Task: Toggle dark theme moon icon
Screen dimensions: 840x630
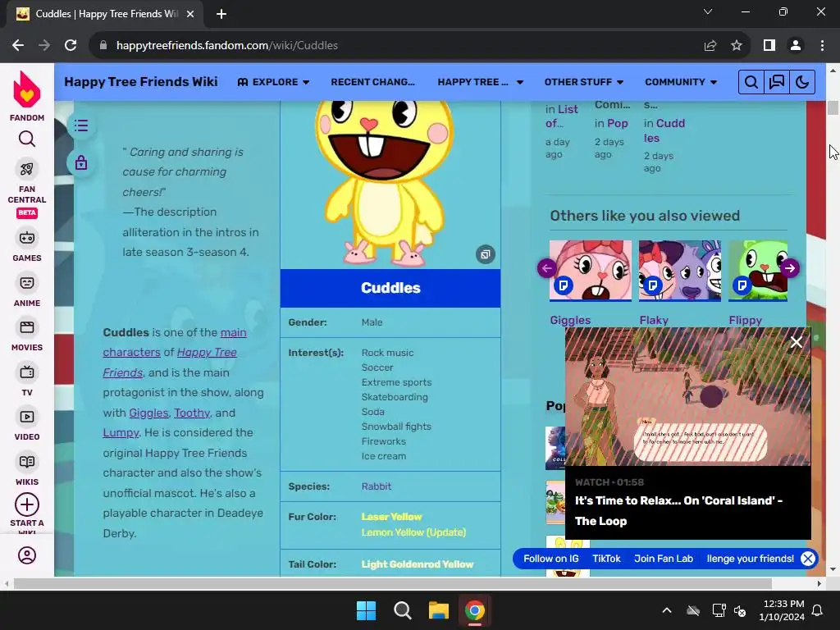Action: coord(802,82)
